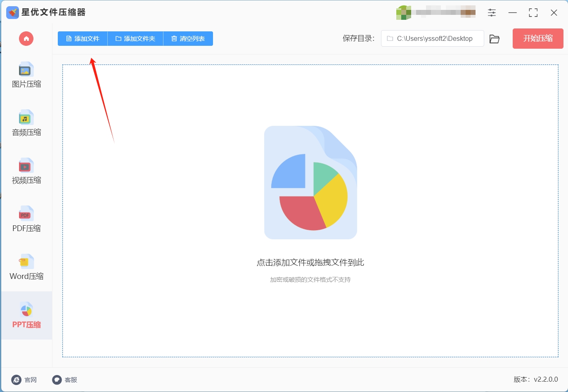Click 清空列表 to clear the list
This screenshot has width=568, height=392.
click(188, 39)
